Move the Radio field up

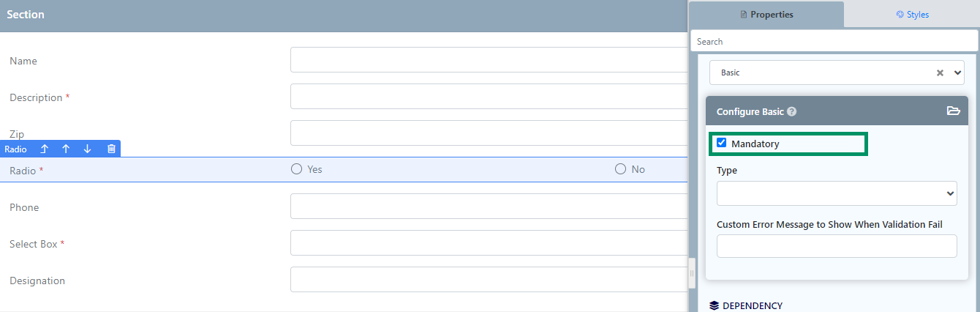[66, 149]
